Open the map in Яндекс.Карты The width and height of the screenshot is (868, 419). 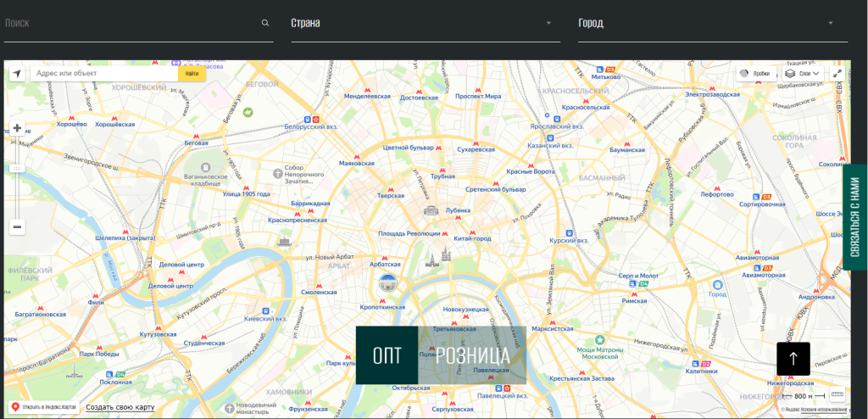pos(44,407)
